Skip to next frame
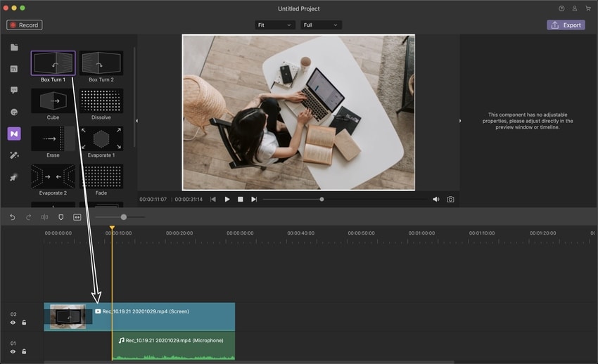This screenshot has width=598, height=364. [253, 199]
